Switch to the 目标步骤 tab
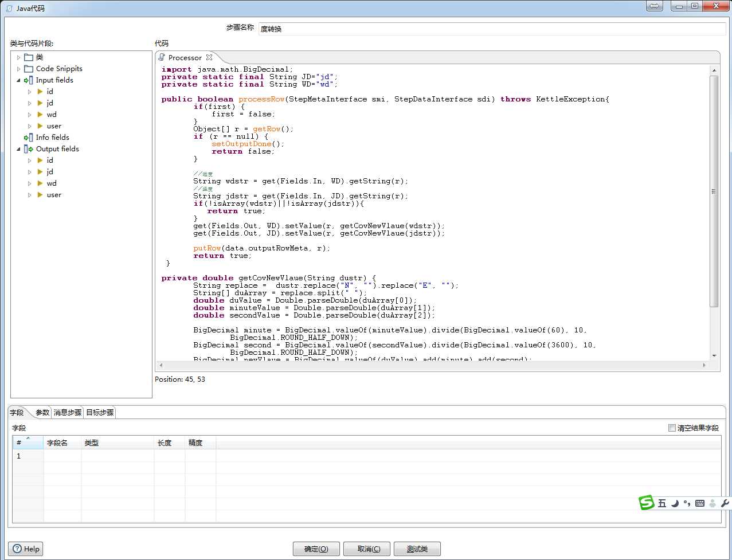Image resolution: width=732 pixels, height=560 pixels. point(100,413)
